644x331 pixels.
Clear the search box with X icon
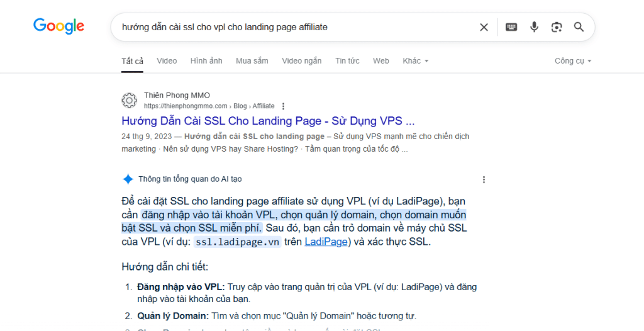(484, 27)
